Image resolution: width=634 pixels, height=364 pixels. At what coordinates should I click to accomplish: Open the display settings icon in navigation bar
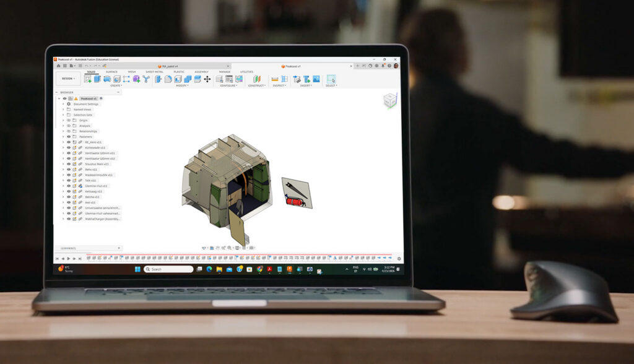pyautogui.click(x=237, y=247)
